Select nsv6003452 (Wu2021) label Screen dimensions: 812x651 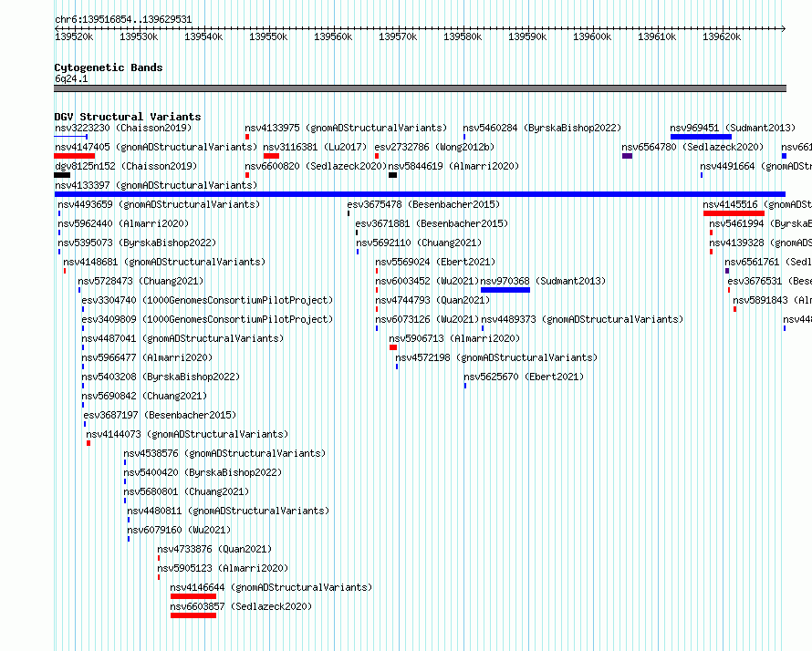pyautogui.click(x=427, y=281)
